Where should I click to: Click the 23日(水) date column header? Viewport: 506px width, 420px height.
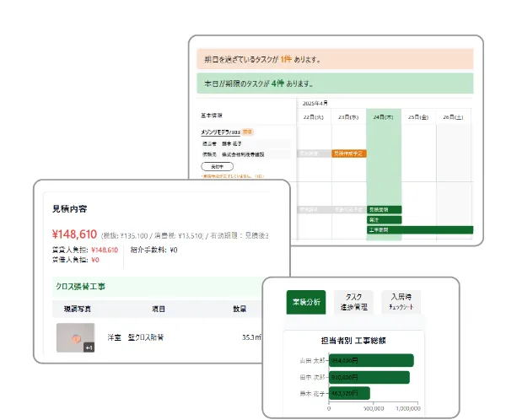coord(348,117)
